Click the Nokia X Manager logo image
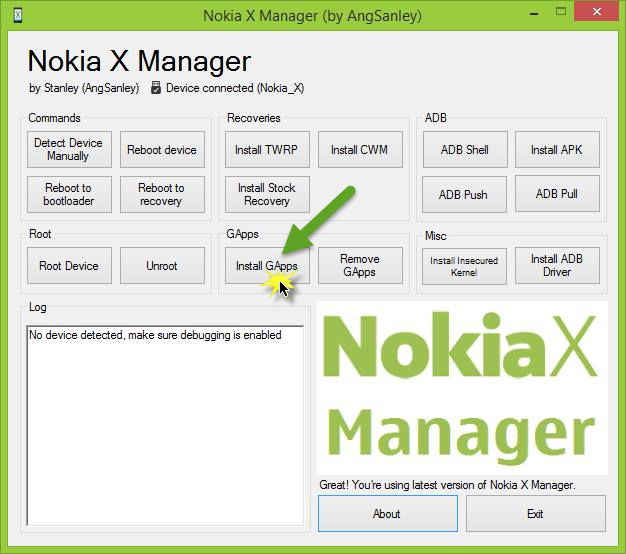 (462, 388)
